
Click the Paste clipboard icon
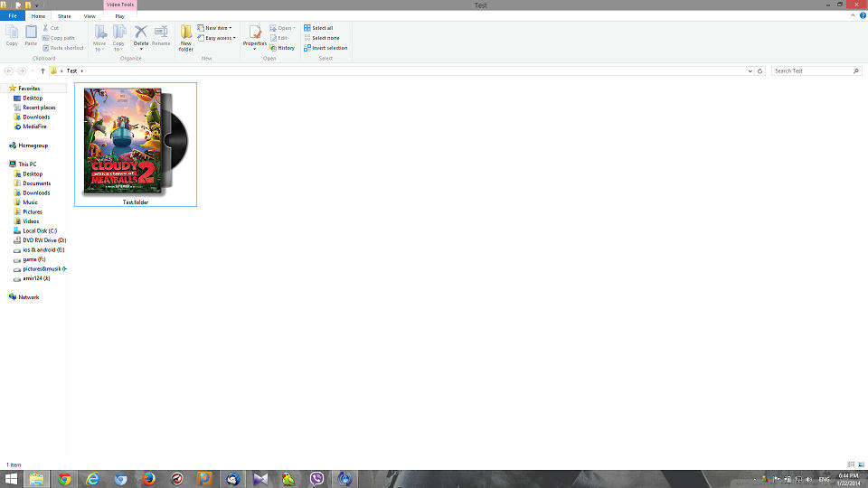pyautogui.click(x=31, y=35)
